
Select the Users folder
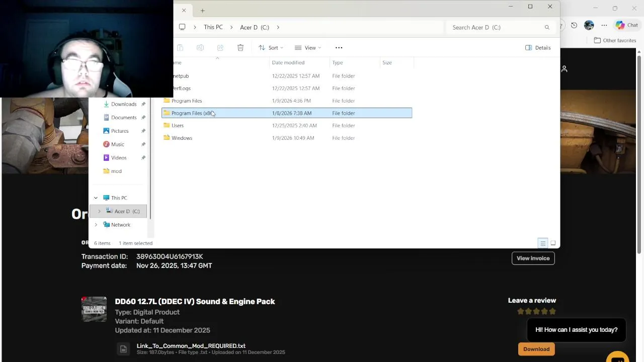point(287,125)
